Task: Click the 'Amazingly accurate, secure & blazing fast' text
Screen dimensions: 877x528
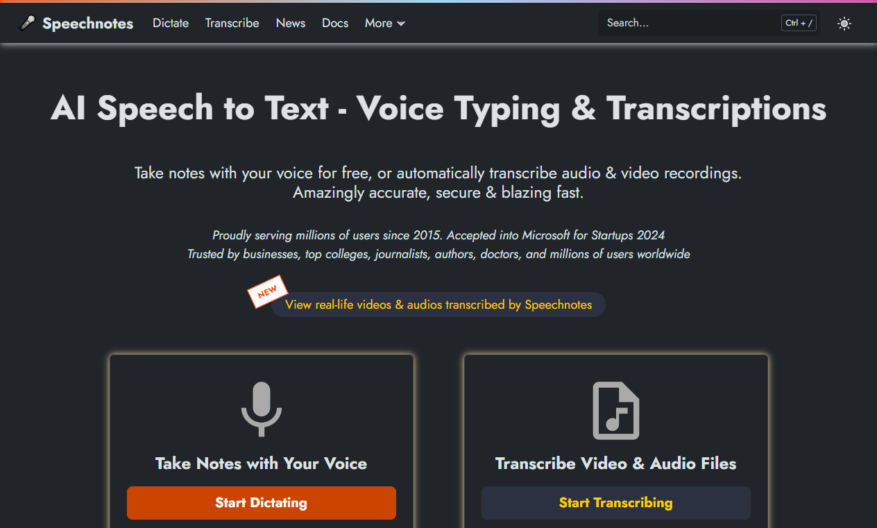Action: point(438,192)
